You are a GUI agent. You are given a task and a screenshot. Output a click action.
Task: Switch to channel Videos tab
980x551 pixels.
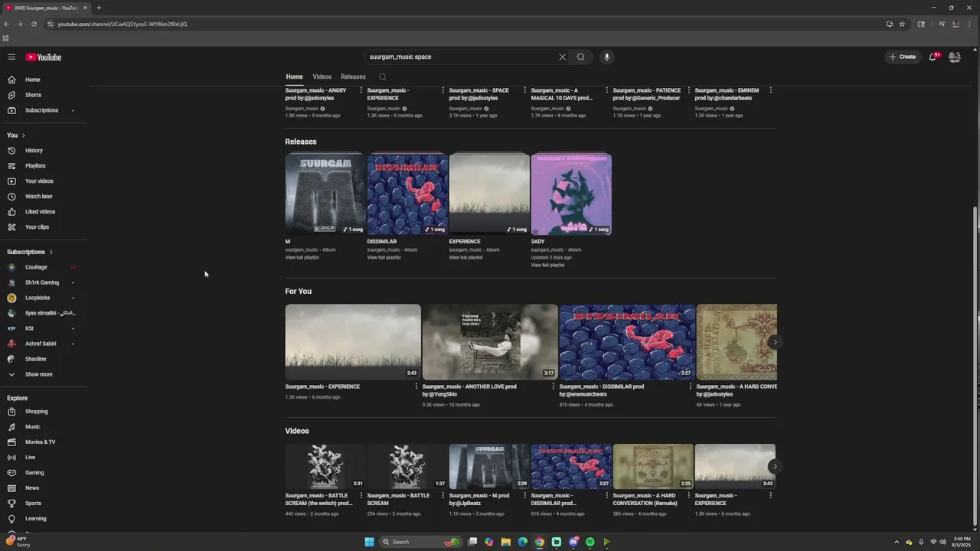[322, 77]
